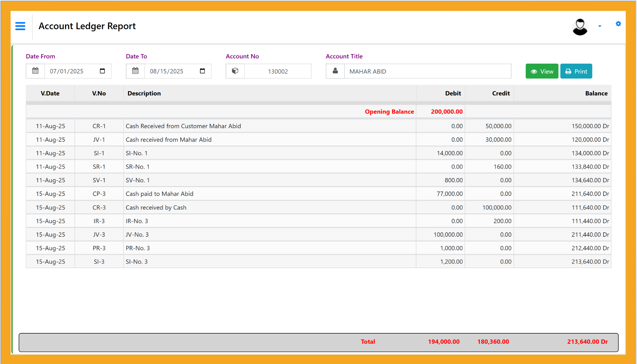Open the hamburger navigation menu

[x=20, y=26]
